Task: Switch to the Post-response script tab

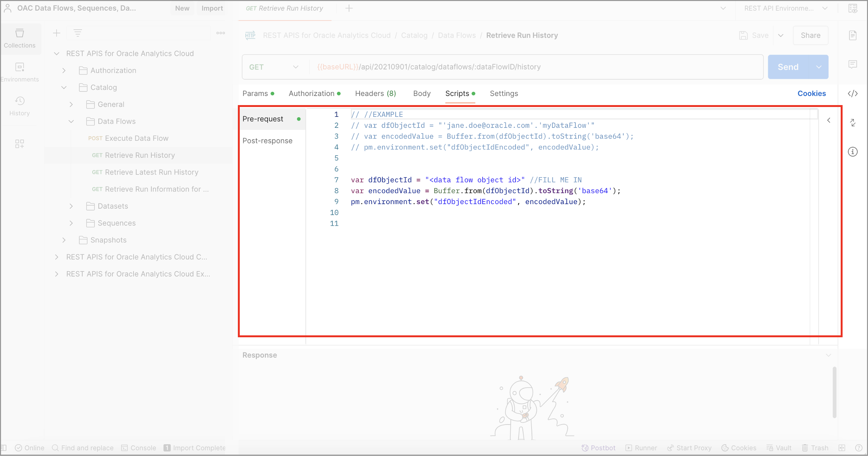Action: click(267, 140)
